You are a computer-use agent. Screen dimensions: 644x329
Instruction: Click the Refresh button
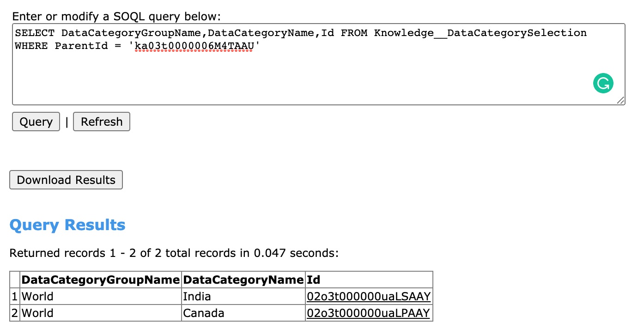pyautogui.click(x=101, y=122)
